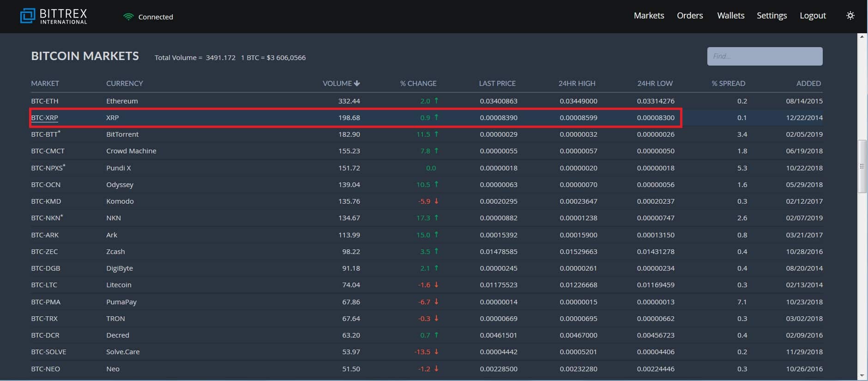Screen dimensions: 868x381
Task: Click the DigiByte currency name
Action: click(120, 268)
